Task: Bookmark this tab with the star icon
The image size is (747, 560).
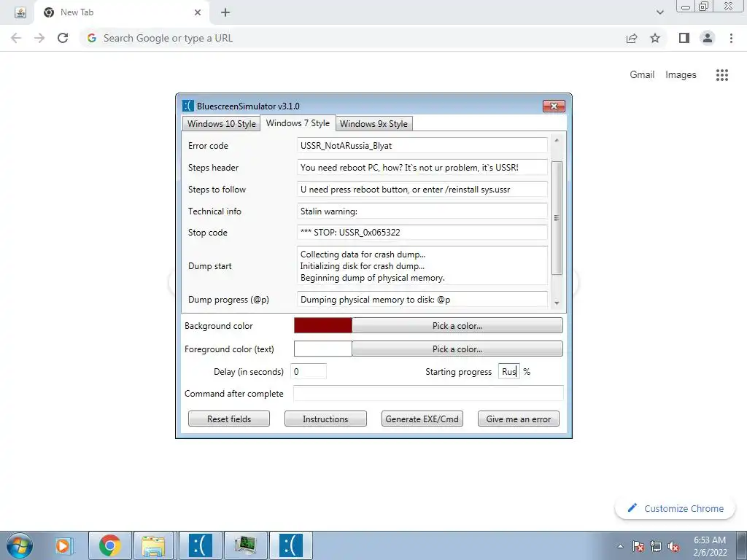Action: click(655, 38)
